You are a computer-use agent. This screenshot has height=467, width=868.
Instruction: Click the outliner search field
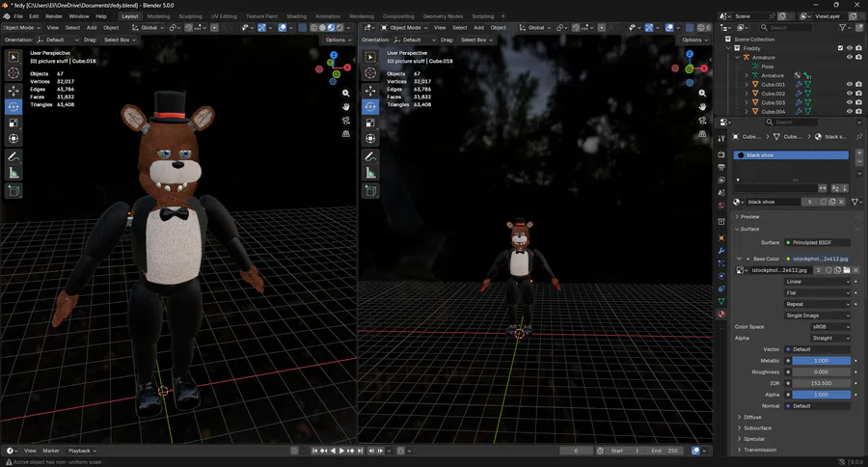(786, 28)
